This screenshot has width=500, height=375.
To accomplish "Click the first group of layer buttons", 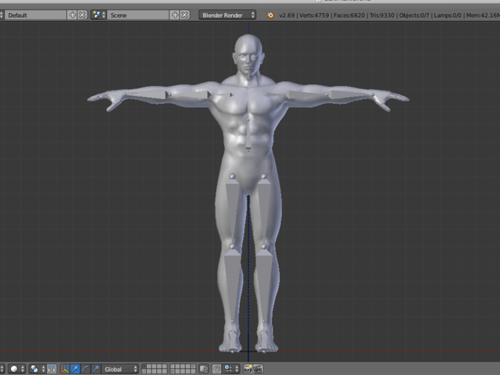I will [154, 369].
